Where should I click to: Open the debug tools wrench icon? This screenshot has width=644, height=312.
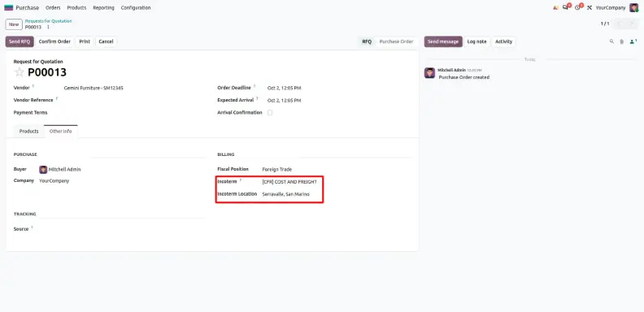590,7
